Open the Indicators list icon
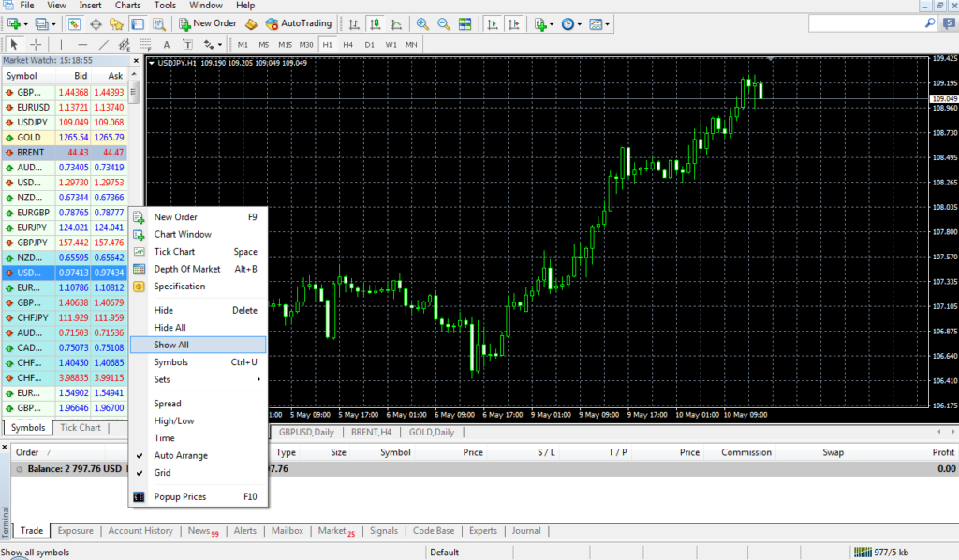 pos(540,25)
